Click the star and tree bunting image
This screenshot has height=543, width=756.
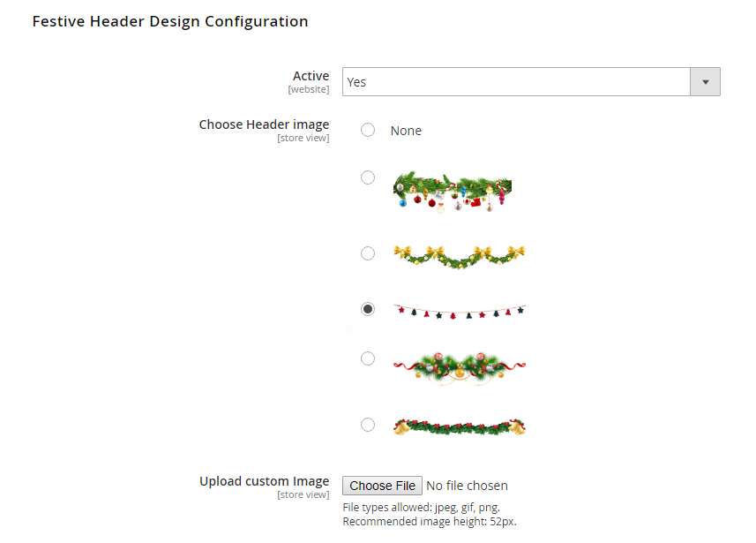459,312
